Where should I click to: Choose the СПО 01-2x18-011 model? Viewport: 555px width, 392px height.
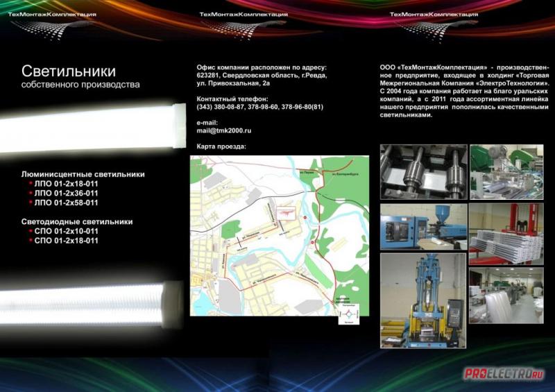coord(66,241)
